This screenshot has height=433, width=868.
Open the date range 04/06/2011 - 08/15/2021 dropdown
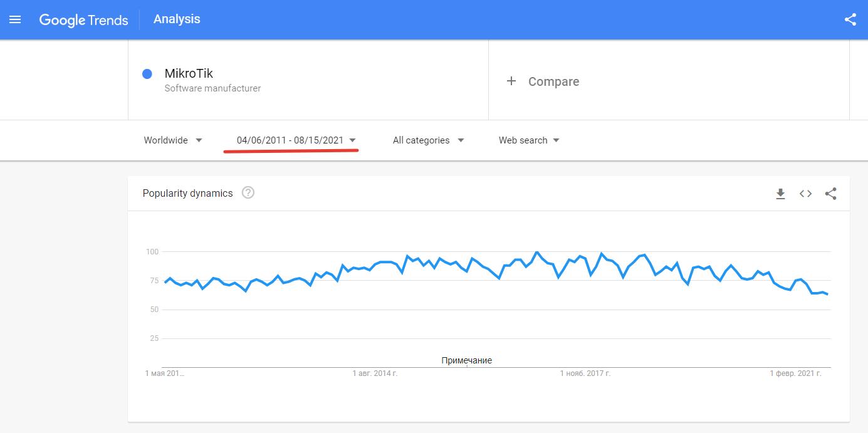(296, 140)
